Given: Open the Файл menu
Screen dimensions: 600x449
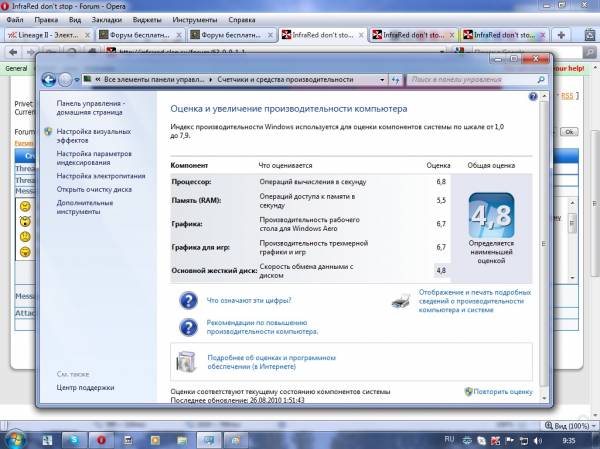Looking at the screenshot, I should click(15, 20).
